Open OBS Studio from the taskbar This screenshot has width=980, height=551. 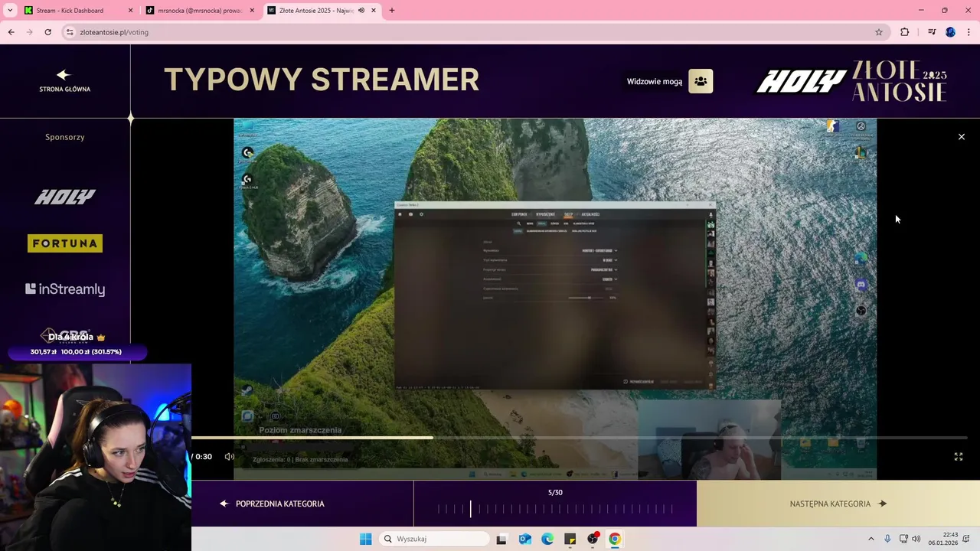click(x=593, y=539)
